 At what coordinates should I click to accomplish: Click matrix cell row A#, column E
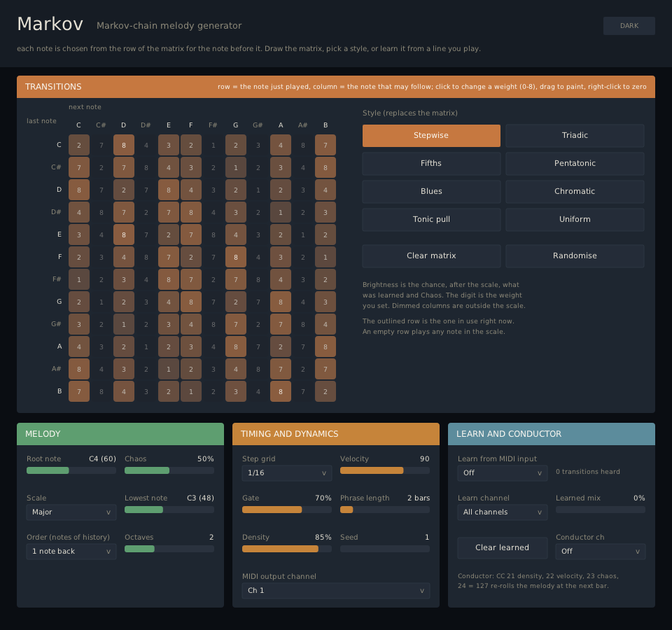coord(169,369)
